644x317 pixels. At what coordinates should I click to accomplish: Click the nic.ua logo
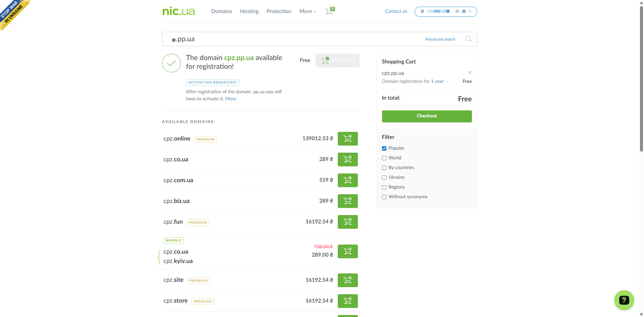[179, 11]
